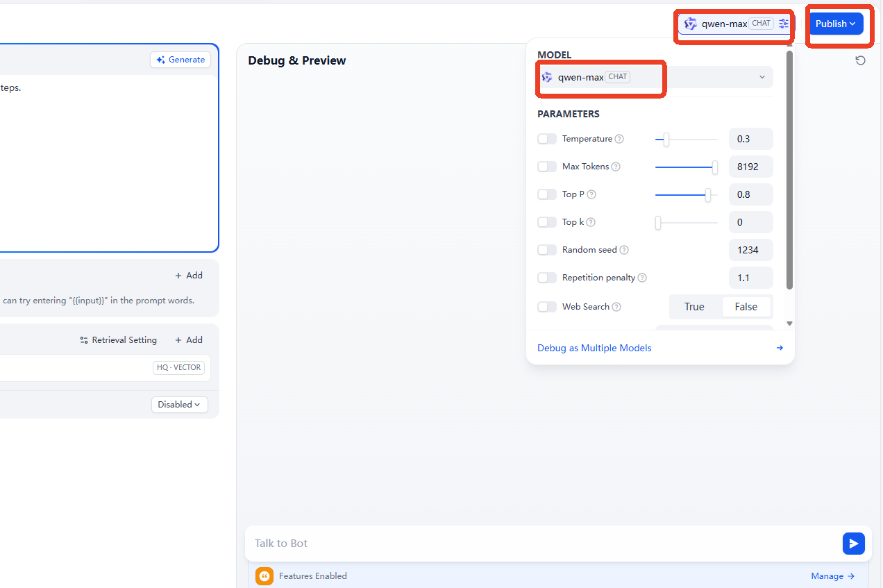The width and height of the screenshot is (883, 588).
Task: Click the help icon beside Max Tokens
Action: [x=615, y=167]
